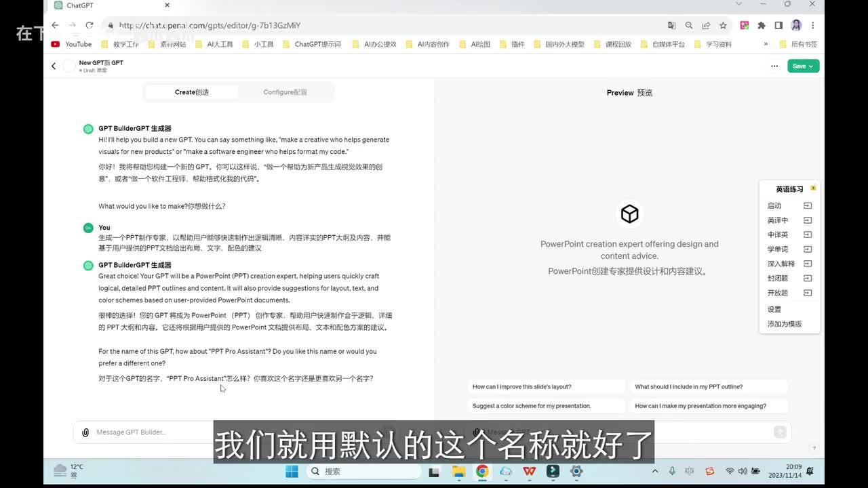Open the browser extensions puzzle icon
Screen dimensions: 868x488
click(762, 25)
